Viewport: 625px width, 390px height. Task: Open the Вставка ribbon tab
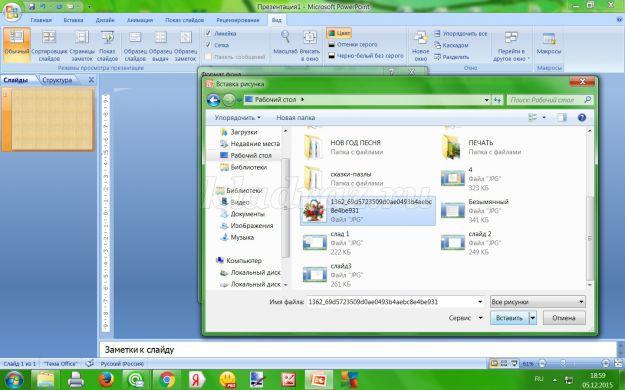pyautogui.click(x=73, y=20)
